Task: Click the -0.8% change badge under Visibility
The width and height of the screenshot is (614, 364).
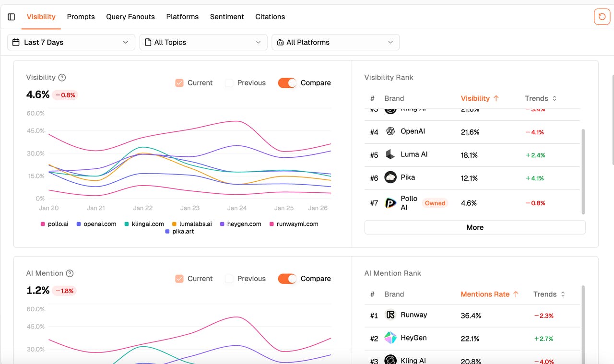Action: (x=65, y=95)
